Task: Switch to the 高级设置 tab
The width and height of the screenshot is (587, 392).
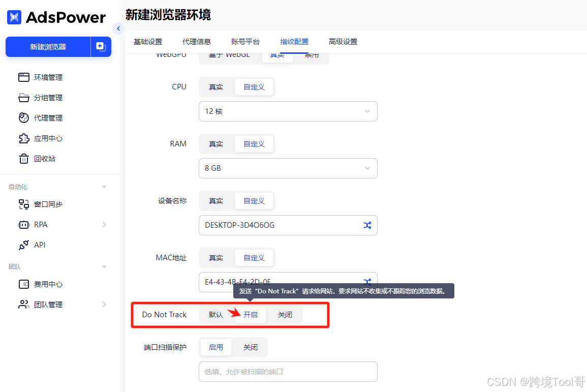Action: (343, 42)
